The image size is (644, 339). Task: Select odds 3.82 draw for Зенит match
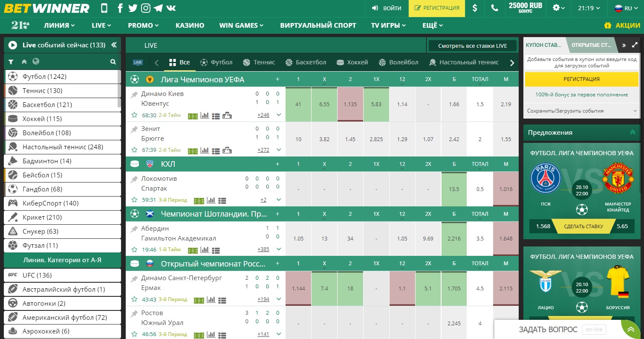[x=324, y=139]
